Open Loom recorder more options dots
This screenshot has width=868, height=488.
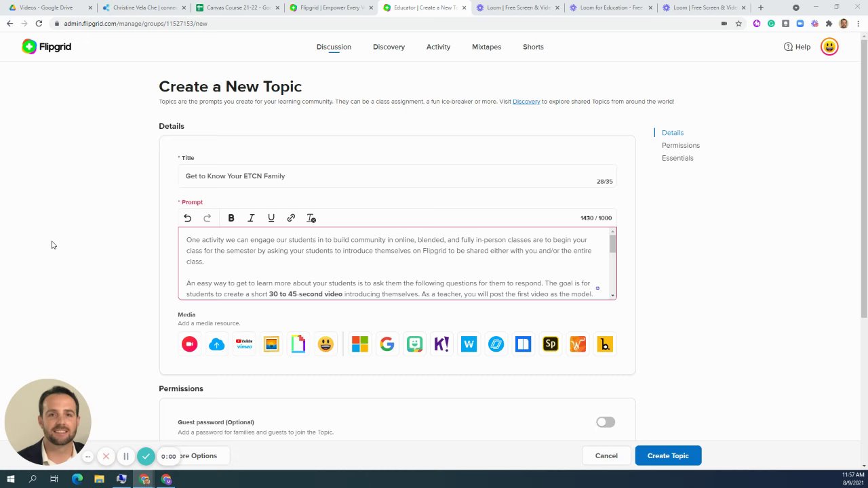coord(88,456)
